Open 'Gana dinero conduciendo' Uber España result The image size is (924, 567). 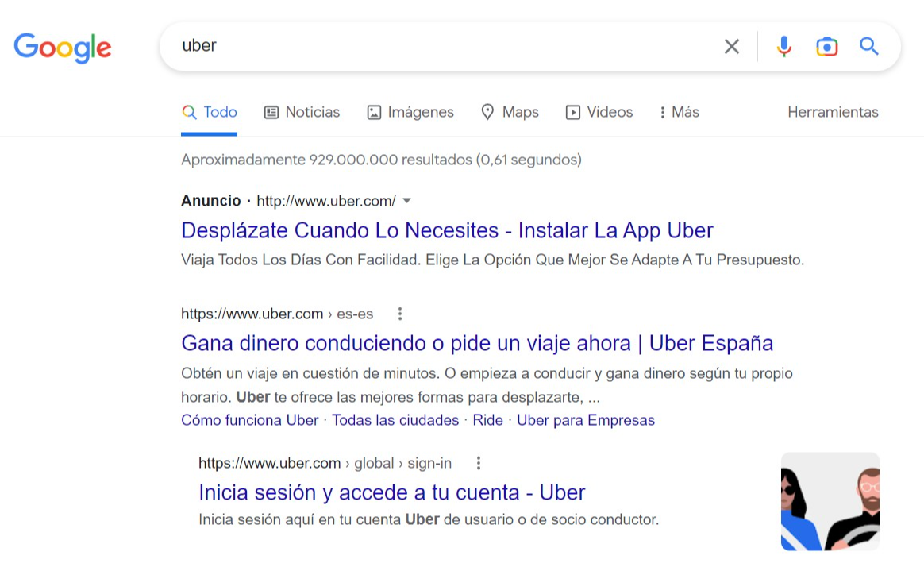(x=477, y=343)
